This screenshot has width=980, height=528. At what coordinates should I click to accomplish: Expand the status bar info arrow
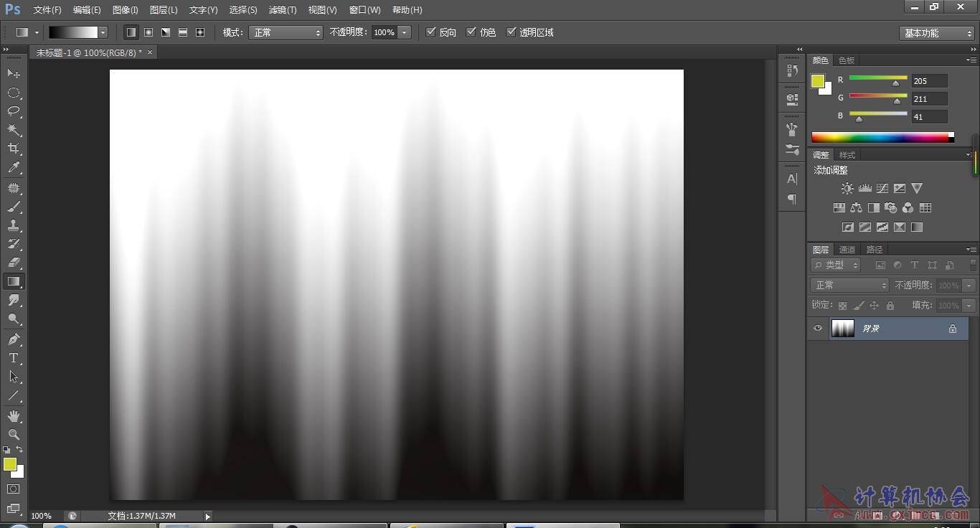click(x=208, y=516)
